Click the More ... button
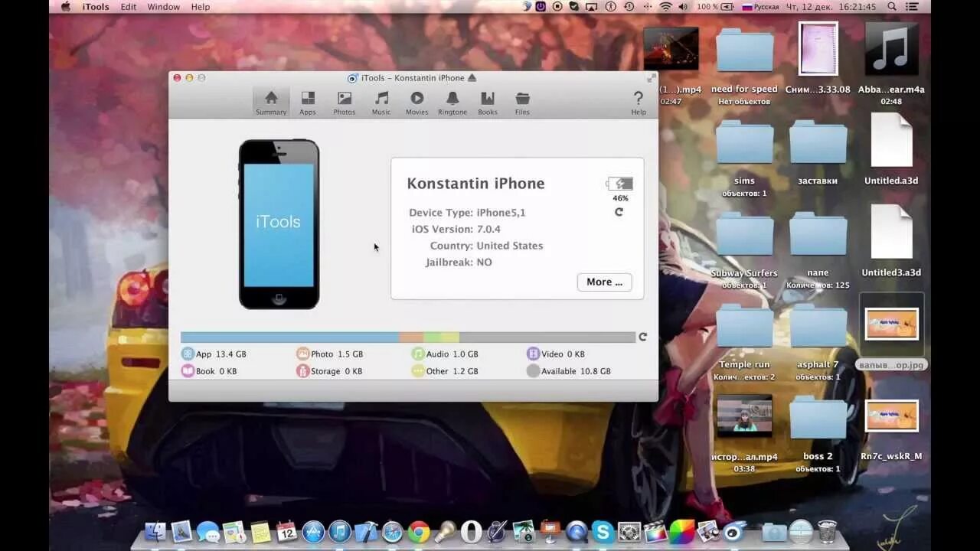Viewport: 980px width, 551px height. point(604,282)
